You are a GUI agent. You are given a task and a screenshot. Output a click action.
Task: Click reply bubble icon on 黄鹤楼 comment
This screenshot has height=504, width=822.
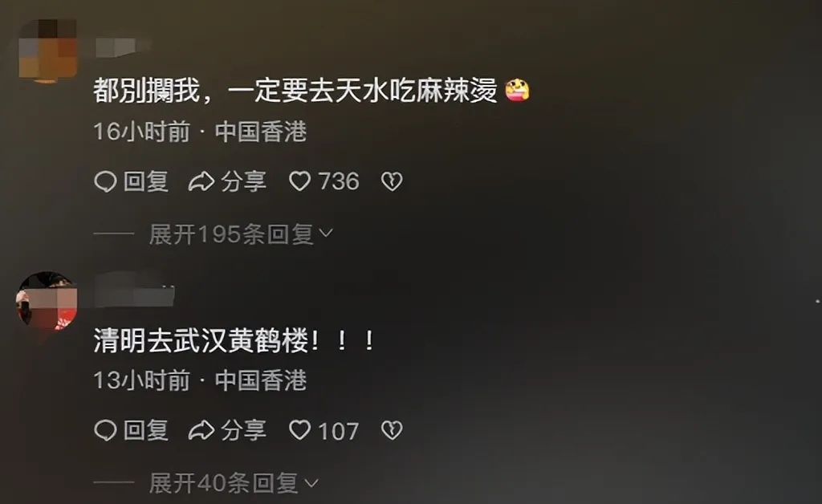point(105,431)
